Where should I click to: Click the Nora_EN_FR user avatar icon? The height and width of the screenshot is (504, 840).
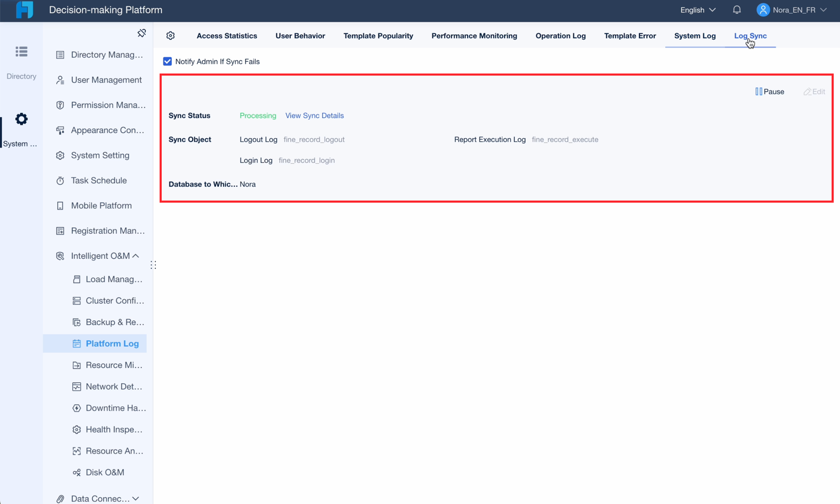763,10
